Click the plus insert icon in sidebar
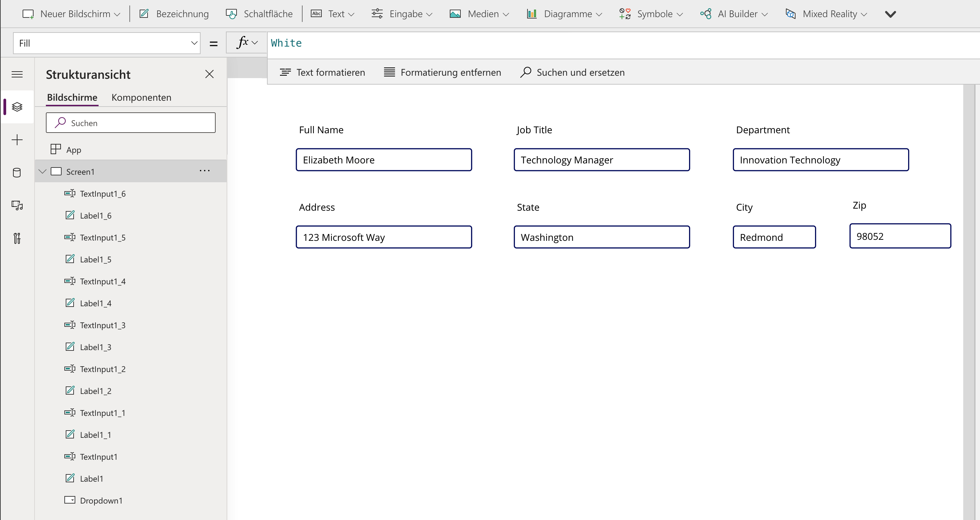This screenshot has width=980, height=520. 17,140
